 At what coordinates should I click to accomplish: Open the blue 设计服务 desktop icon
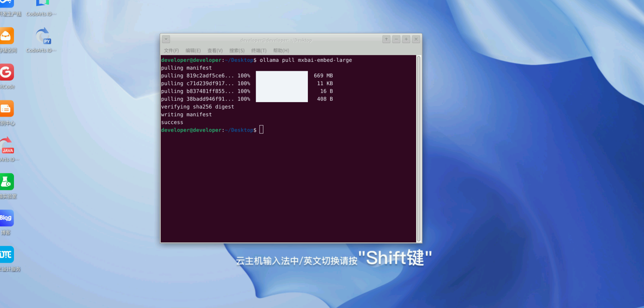click(6, 254)
